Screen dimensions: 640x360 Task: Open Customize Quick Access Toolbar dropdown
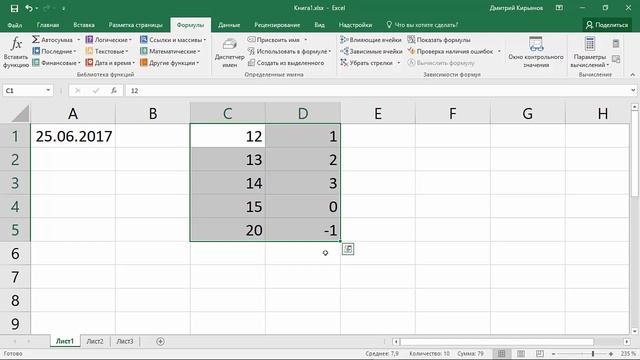click(x=64, y=8)
